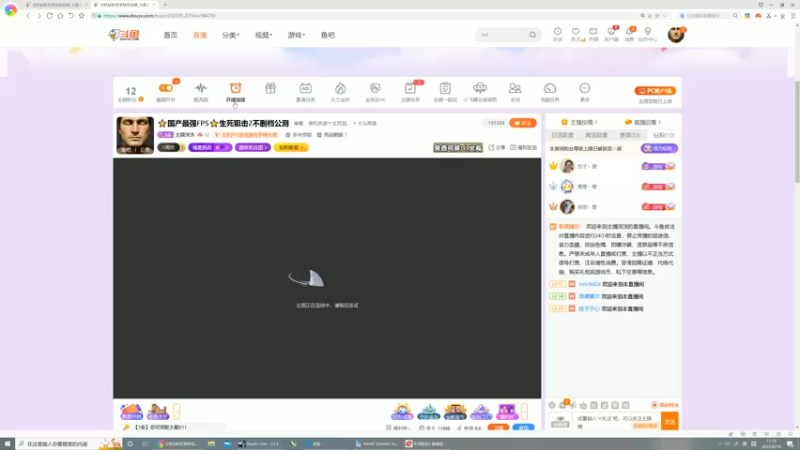The image size is (800, 450).
Task: Switch to the 钻粉 tab
Action: coord(663,135)
